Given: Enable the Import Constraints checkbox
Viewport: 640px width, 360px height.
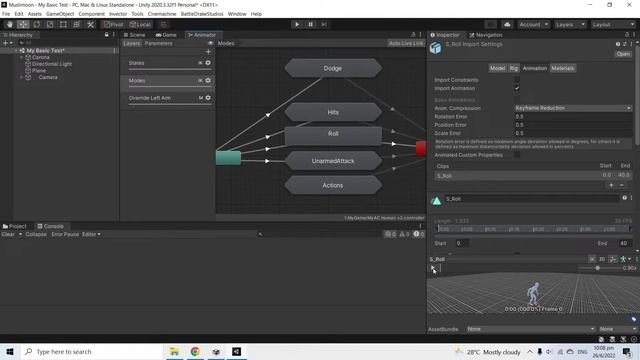Looking at the screenshot, I should coord(517,80).
